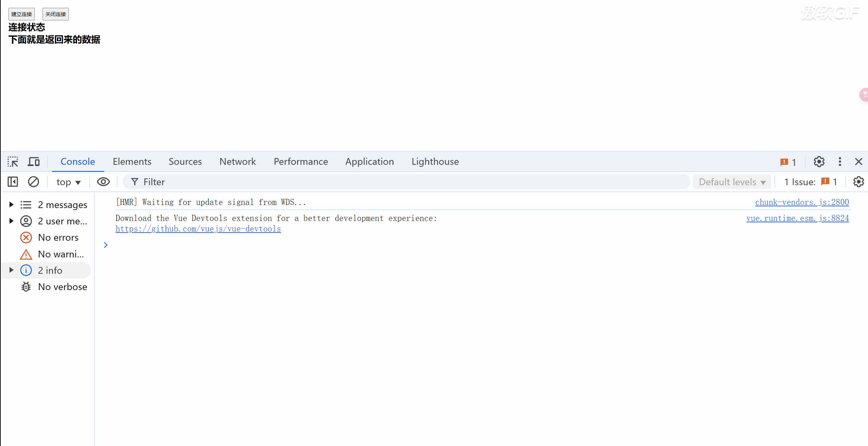Click the console Filter input field
868x446 pixels.
click(409, 182)
